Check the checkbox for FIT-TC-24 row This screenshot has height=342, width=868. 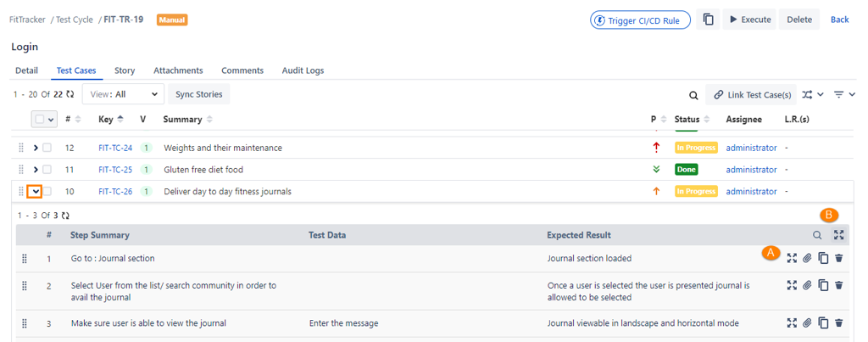47,148
